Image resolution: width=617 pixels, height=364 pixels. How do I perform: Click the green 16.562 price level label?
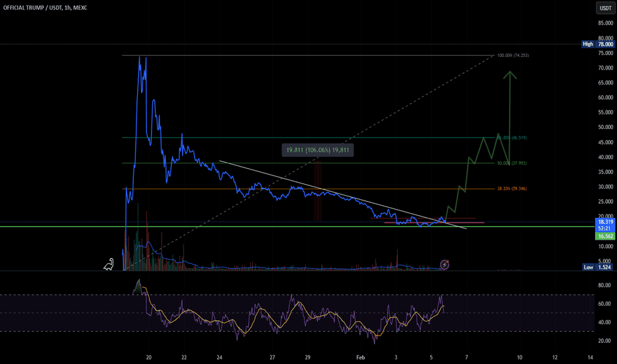pos(606,236)
